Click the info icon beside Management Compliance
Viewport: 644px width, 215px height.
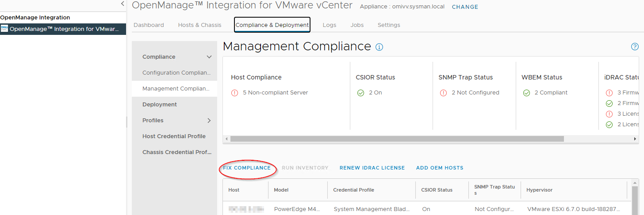[379, 47]
